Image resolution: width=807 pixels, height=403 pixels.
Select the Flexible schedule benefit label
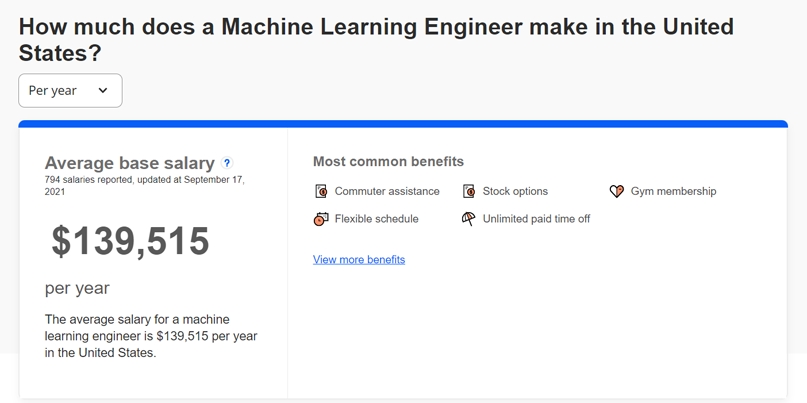[x=376, y=219]
